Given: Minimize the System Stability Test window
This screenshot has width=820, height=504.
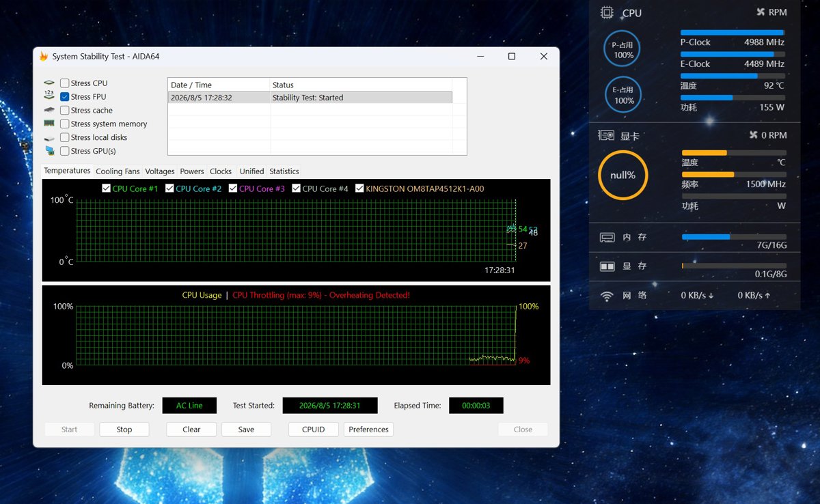Looking at the screenshot, I should click(x=480, y=57).
